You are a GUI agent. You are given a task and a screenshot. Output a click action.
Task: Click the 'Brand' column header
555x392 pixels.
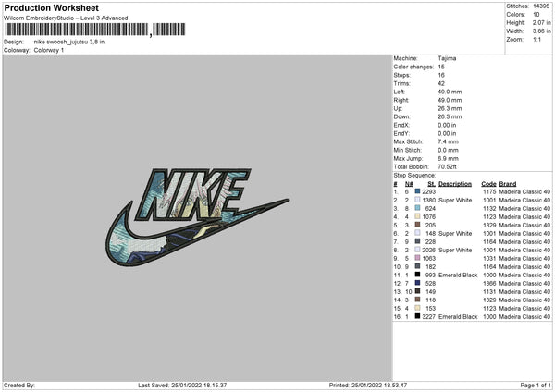coord(508,184)
